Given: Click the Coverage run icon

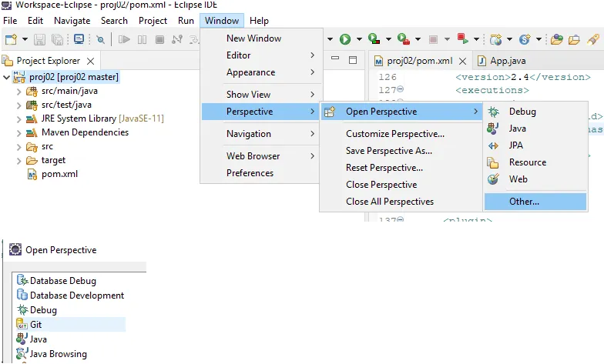Looking at the screenshot, I should [374, 38].
